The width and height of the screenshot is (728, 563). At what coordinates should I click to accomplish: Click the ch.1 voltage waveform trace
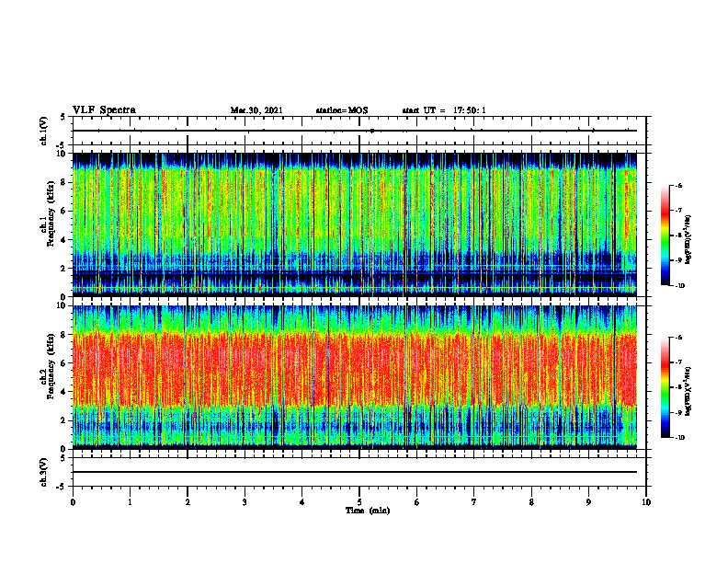354,131
